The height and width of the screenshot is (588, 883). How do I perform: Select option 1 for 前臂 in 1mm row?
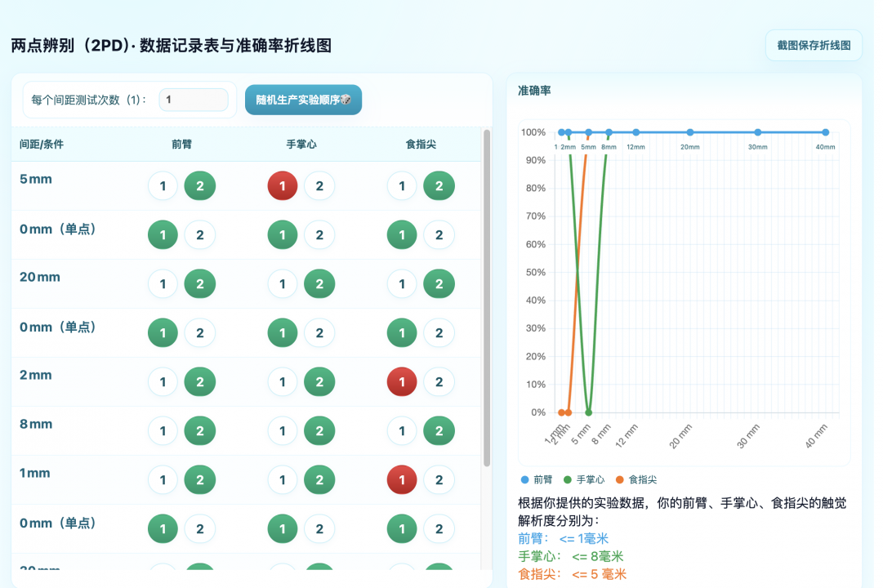coord(163,480)
